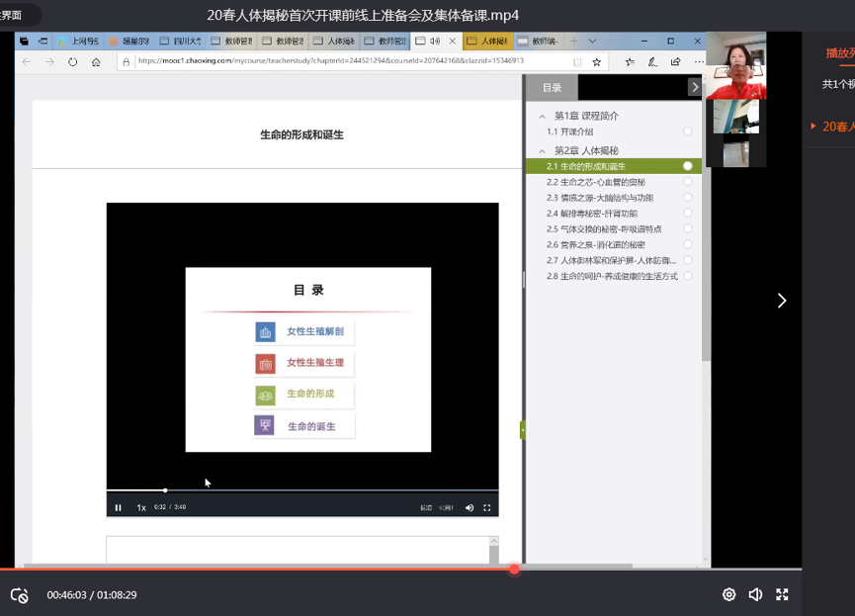Click the browser home icon
Screen dimensions: 855x616
pyautogui.click(x=96, y=61)
